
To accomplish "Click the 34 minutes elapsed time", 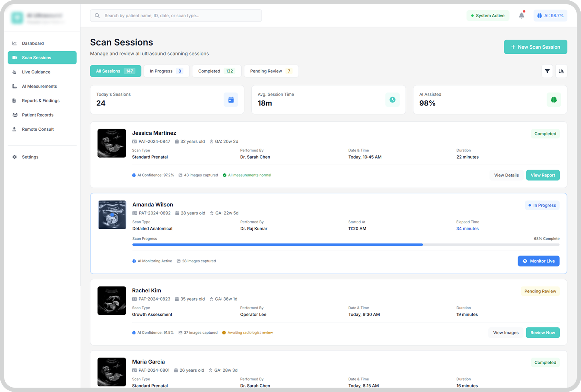I will tap(468, 229).
